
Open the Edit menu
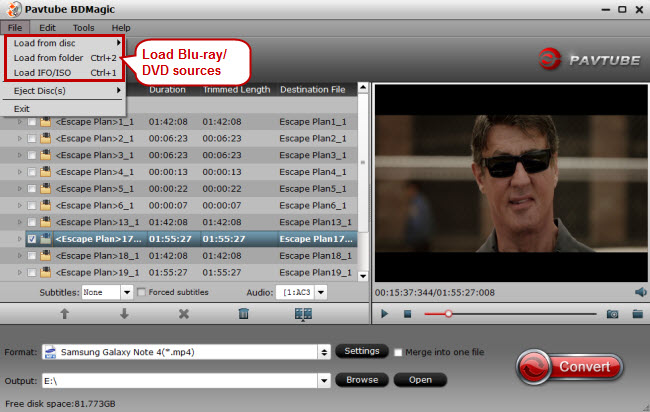coord(47,28)
